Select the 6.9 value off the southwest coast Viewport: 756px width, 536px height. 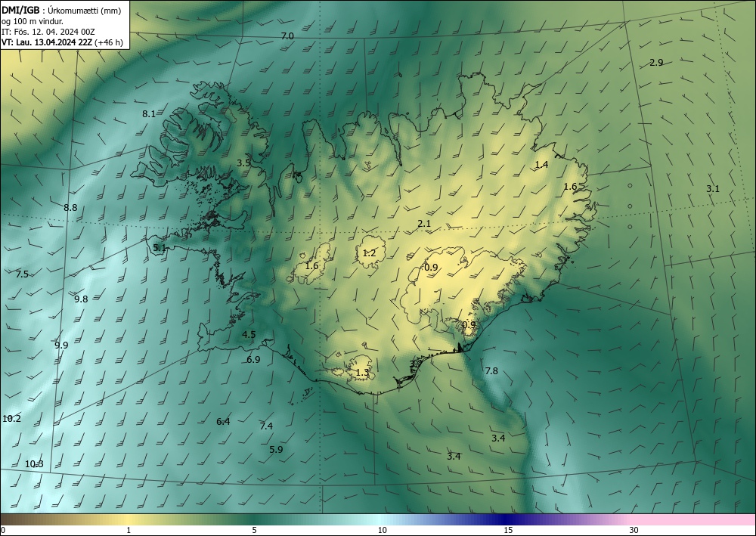[x=253, y=360]
